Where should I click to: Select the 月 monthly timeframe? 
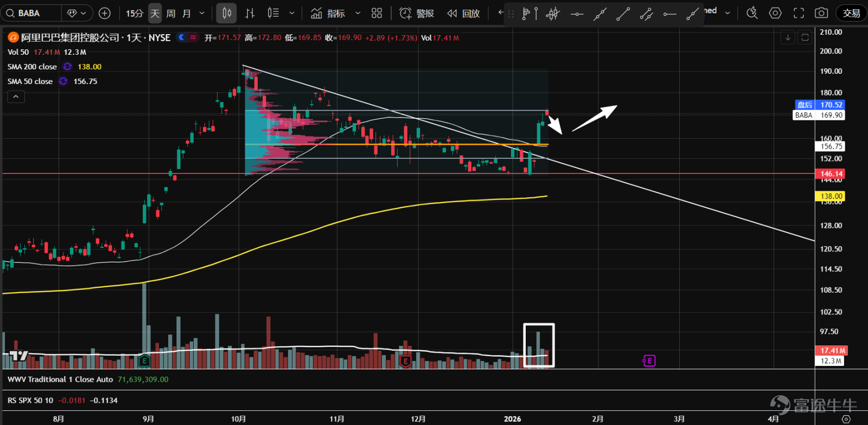(187, 13)
